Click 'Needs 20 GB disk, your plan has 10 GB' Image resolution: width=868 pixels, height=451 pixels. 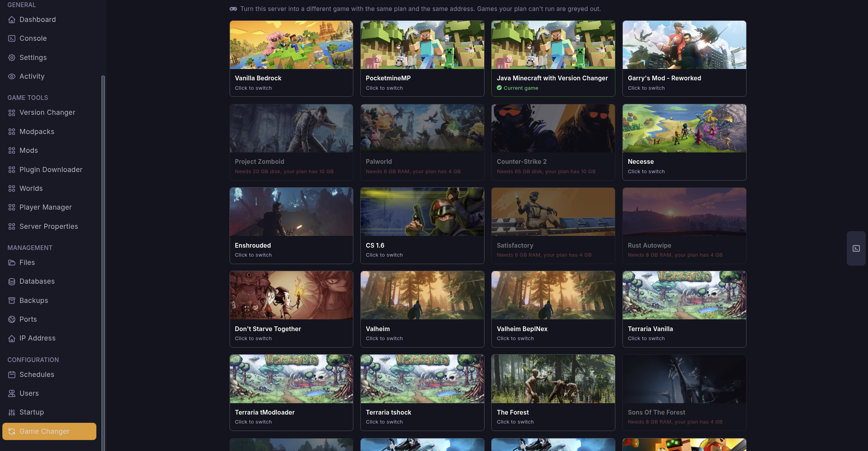pos(284,172)
